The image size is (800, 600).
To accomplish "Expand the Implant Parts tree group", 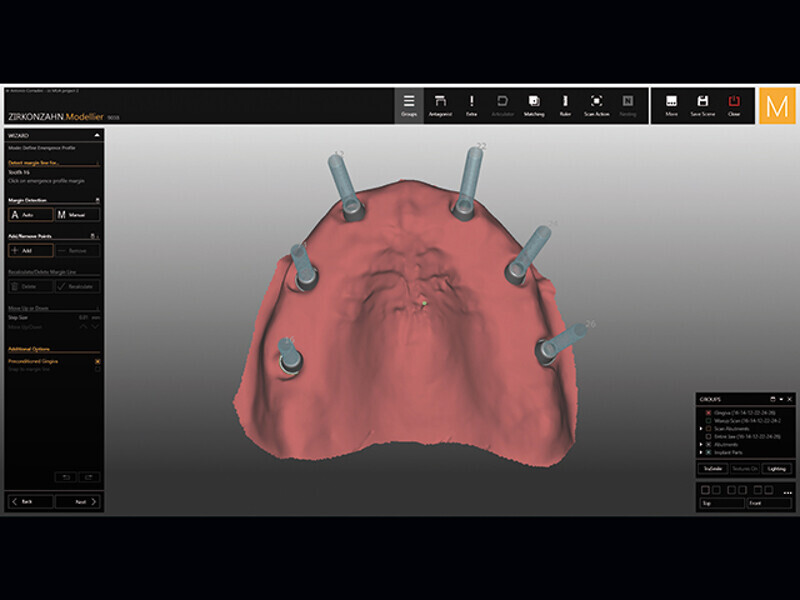I will pos(701,452).
